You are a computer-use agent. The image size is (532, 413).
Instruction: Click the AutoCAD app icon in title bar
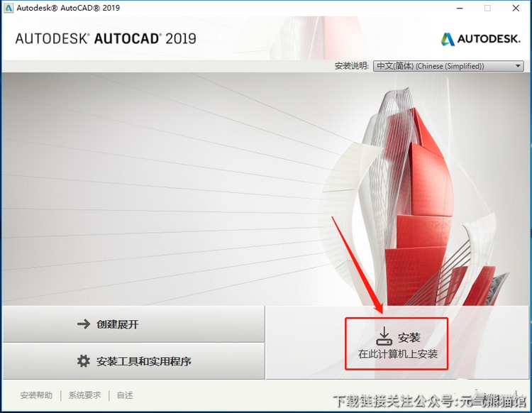click(x=9, y=8)
